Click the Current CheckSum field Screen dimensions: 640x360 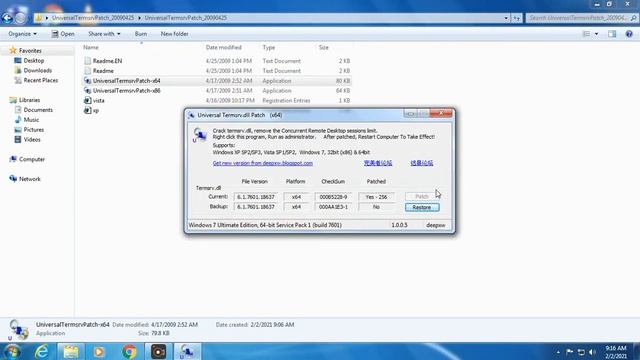(333, 197)
